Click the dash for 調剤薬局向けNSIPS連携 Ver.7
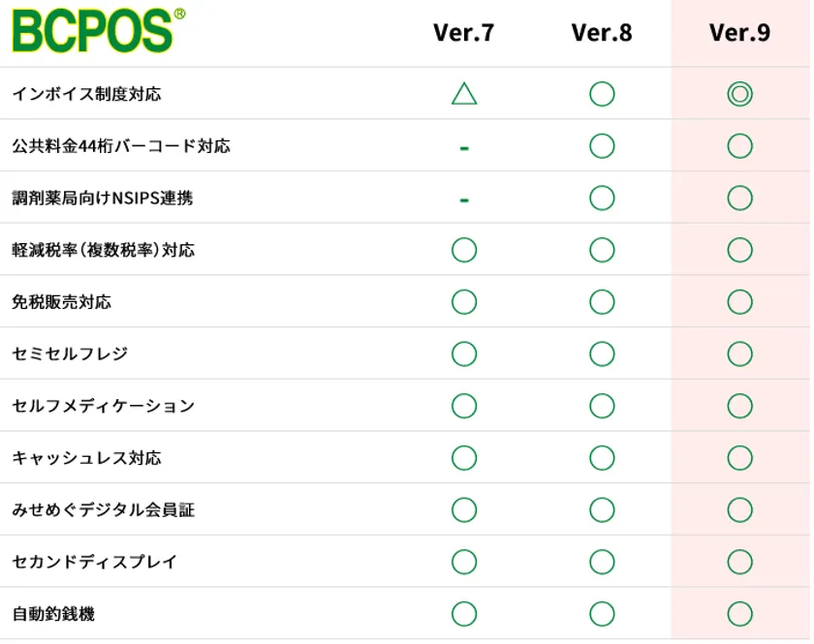 [x=464, y=199]
